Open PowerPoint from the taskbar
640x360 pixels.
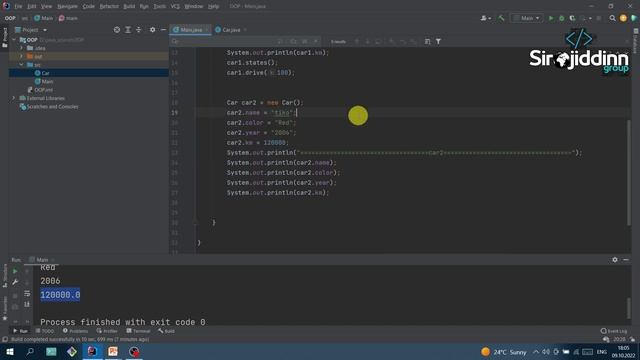coord(113,351)
